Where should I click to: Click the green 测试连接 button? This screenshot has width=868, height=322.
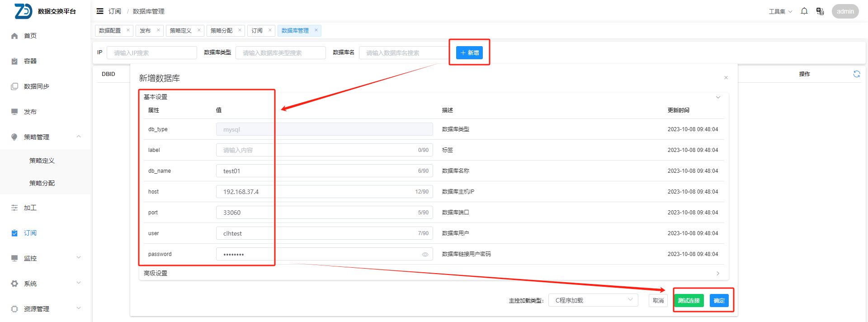tap(689, 301)
